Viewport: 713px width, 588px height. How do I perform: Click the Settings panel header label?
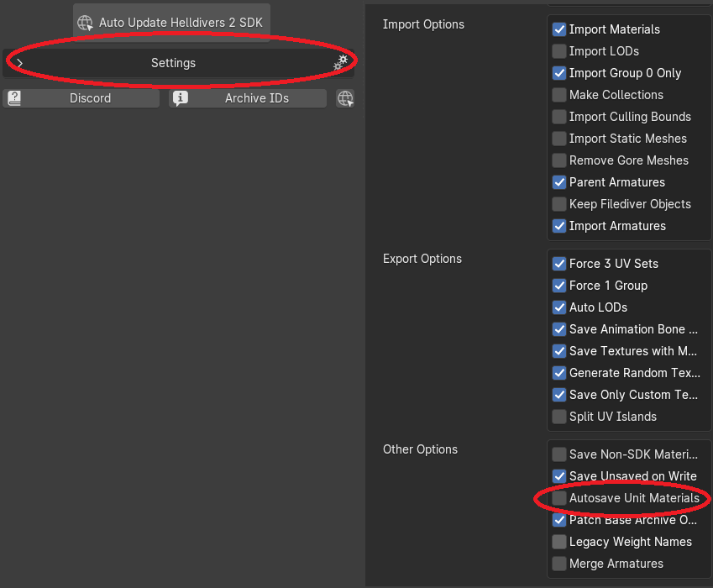point(173,63)
